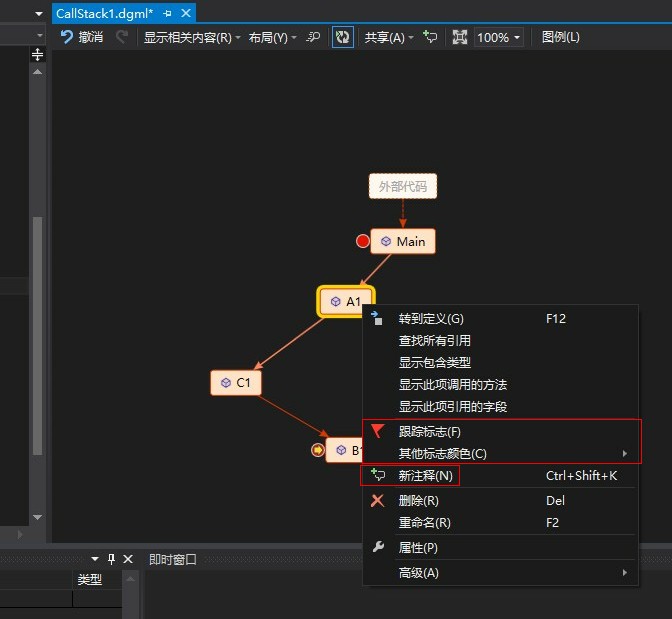This screenshot has height=619, width=672.
Task: Click the zoom to fit toolbar icon
Action: pos(460,37)
